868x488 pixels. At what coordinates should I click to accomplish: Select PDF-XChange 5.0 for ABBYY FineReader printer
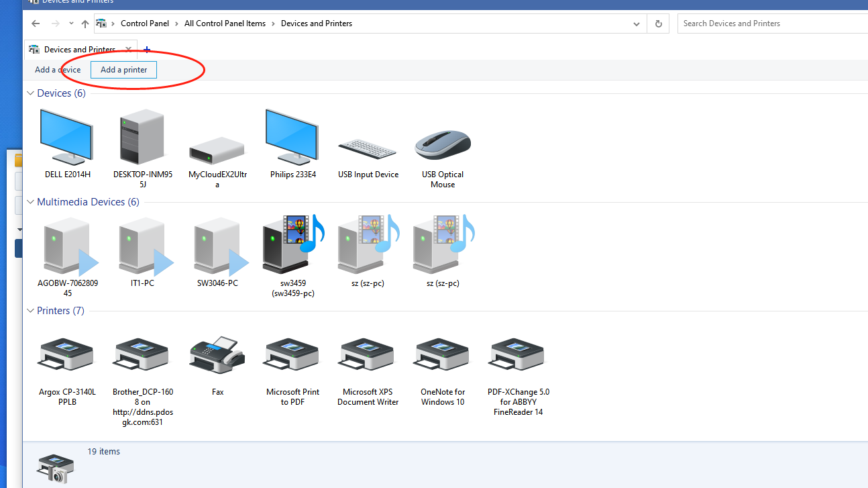518,356
